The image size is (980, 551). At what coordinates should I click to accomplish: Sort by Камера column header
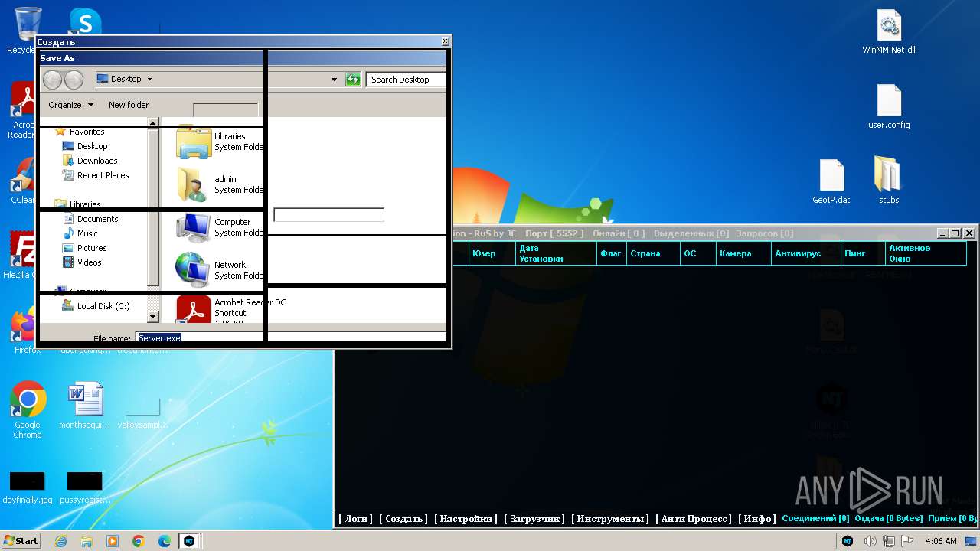click(743, 253)
